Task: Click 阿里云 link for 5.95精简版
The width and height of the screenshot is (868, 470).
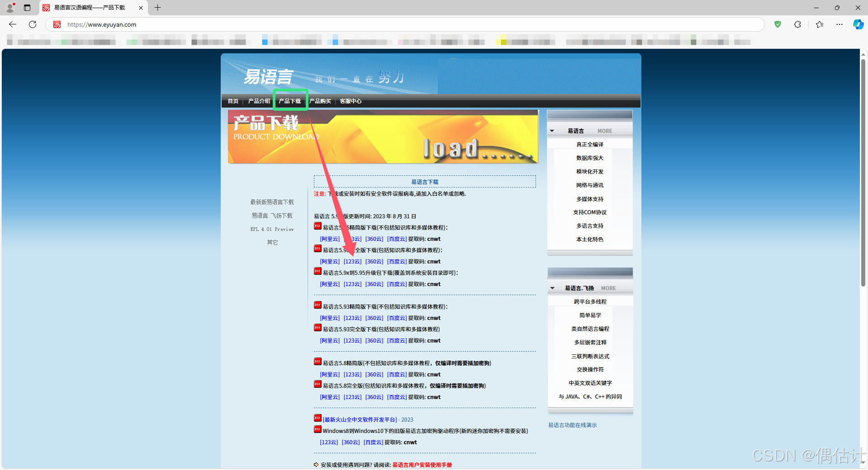Action: pyautogui.click(x=330, y=239)
